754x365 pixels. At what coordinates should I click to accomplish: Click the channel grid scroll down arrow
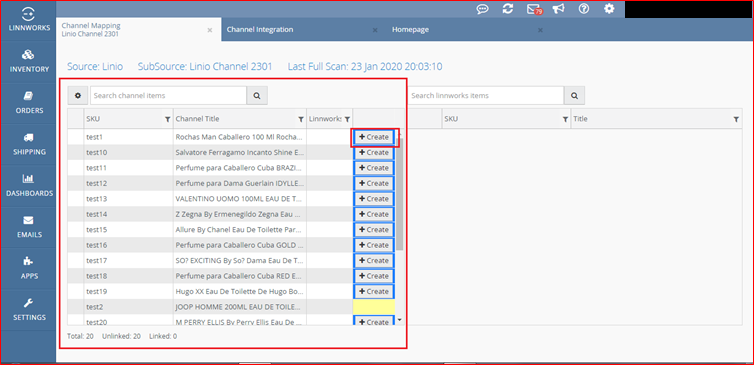tap(399, 319)
